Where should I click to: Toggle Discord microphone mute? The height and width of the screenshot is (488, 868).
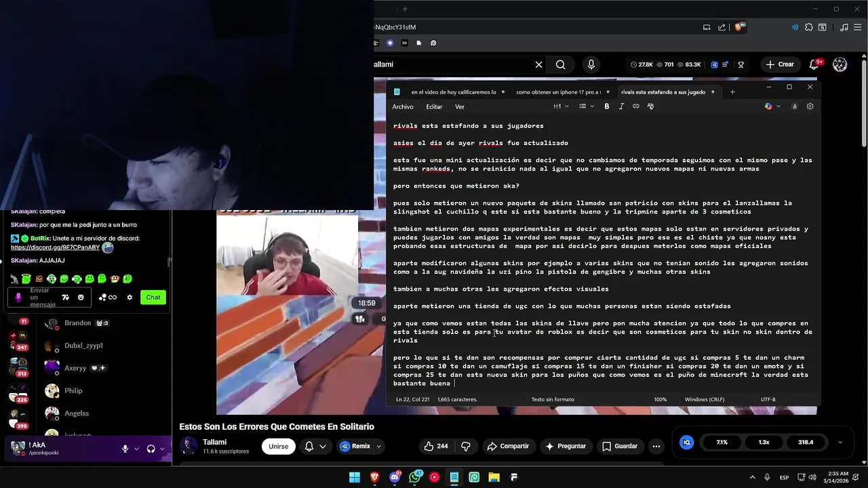(125, 449)
